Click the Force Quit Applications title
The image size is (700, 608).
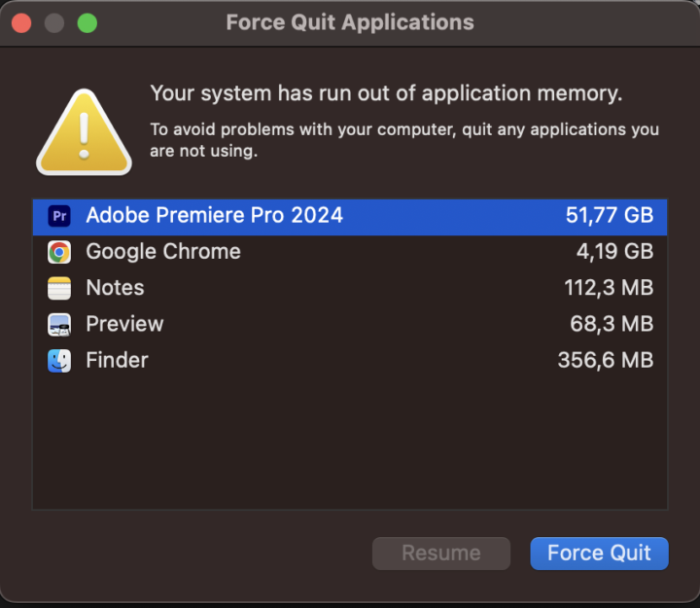pos(350,21)
